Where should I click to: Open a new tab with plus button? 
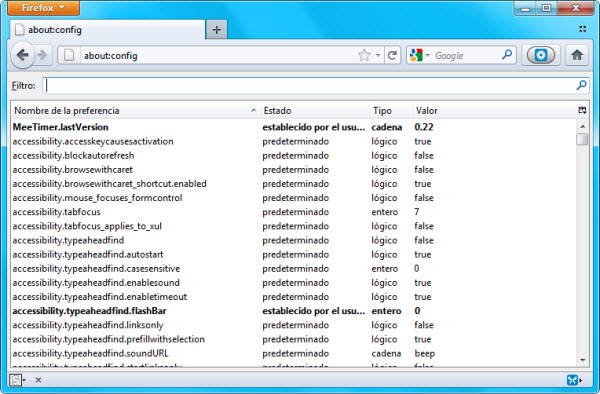[217, 30]
